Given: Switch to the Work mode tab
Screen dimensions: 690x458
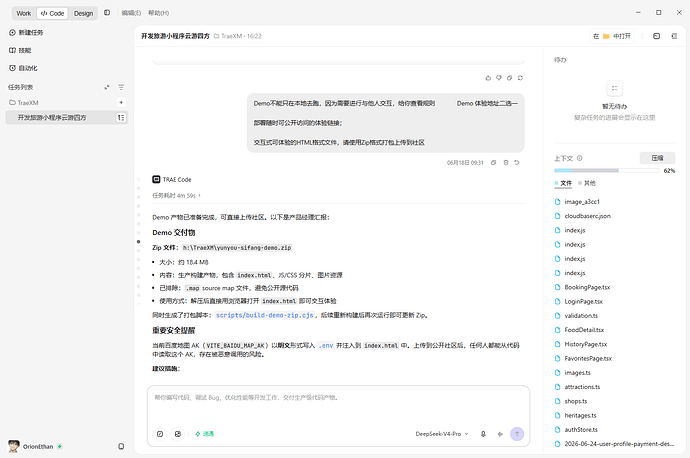Looking at the screenshot, I should [24, 13].
